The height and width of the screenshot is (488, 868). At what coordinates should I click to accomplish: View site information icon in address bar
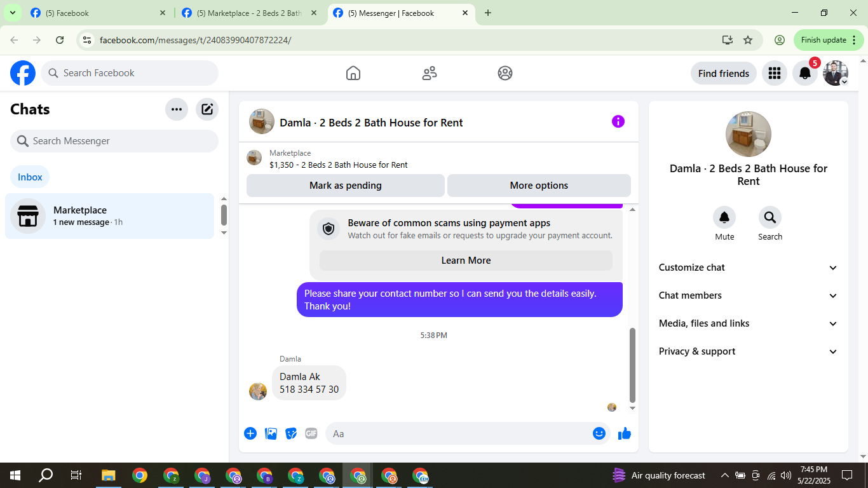(87, 40)
